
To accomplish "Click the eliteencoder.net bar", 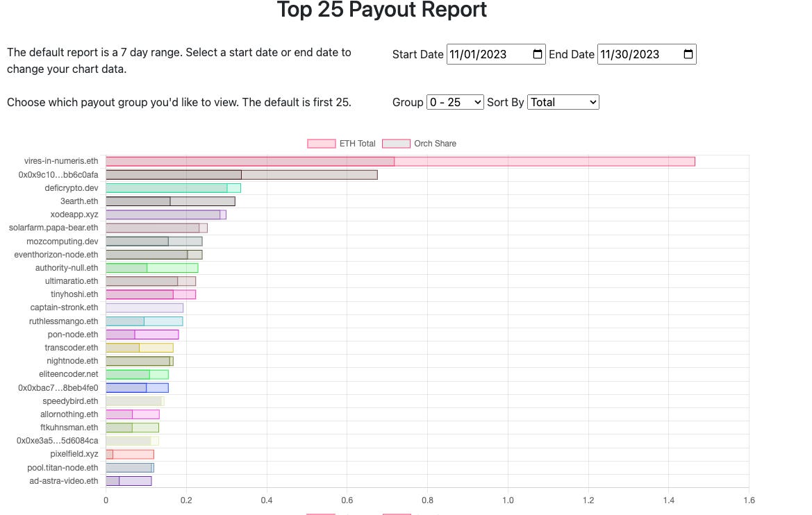I will tap(138, 374).
